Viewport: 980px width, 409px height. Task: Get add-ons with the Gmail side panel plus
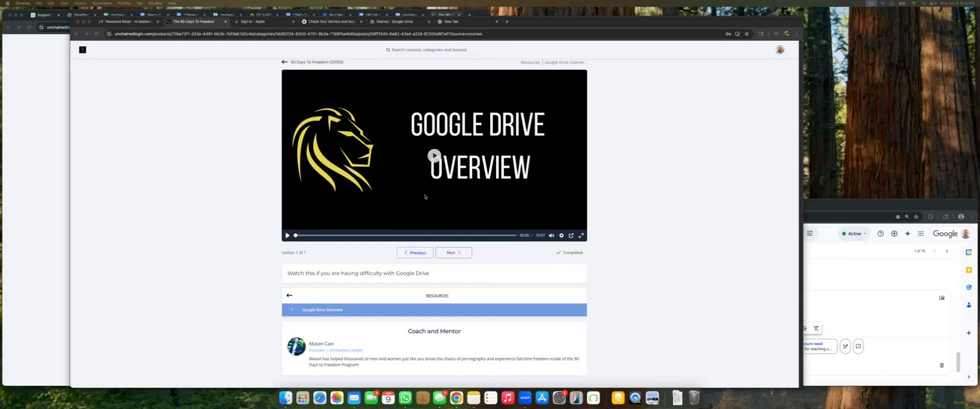tap(969, 333)
